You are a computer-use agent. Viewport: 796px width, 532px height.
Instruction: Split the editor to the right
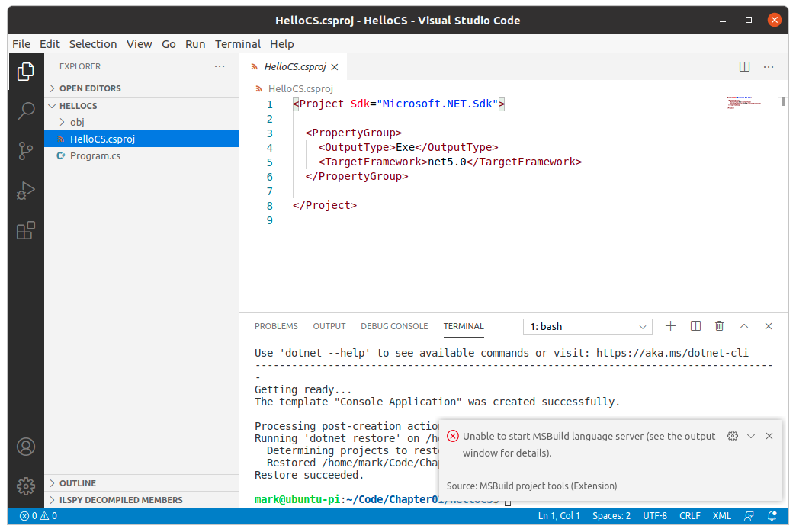tap(745, 67)
